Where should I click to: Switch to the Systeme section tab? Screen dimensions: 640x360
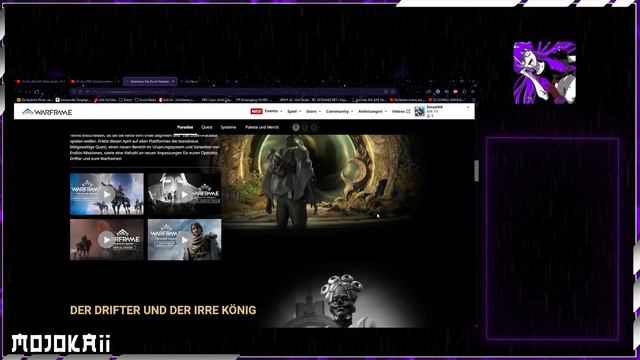228,127
